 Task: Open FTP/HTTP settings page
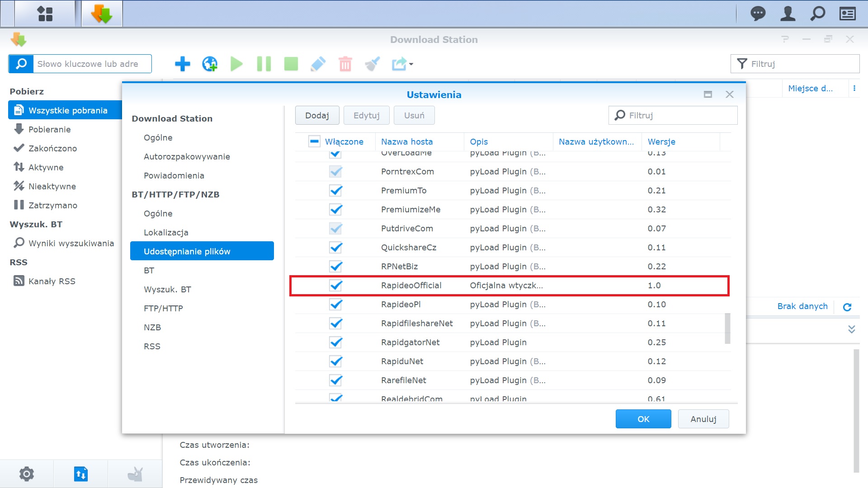(163, 308)
